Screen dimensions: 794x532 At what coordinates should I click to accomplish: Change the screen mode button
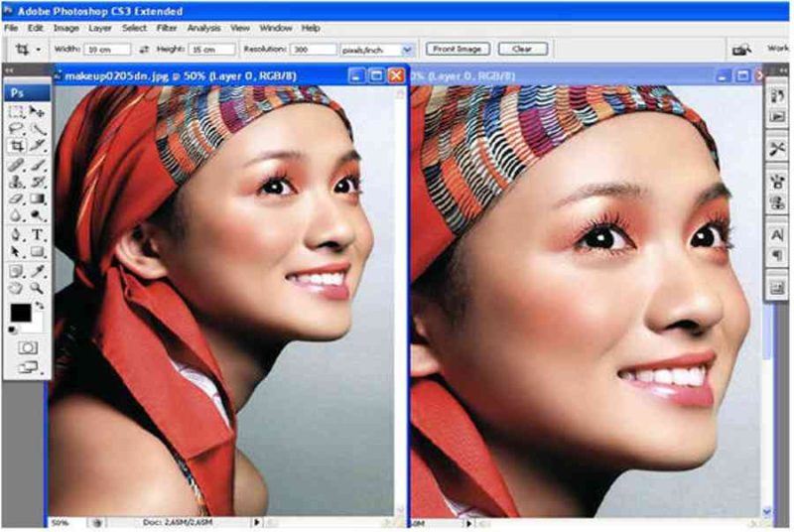pos(28,367)
